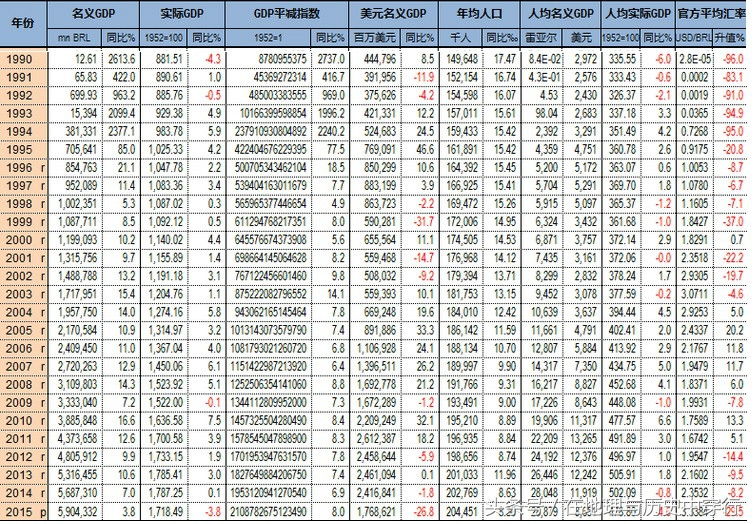
Task: Select the 实际GDP header cell
Action: click(182, 14)
